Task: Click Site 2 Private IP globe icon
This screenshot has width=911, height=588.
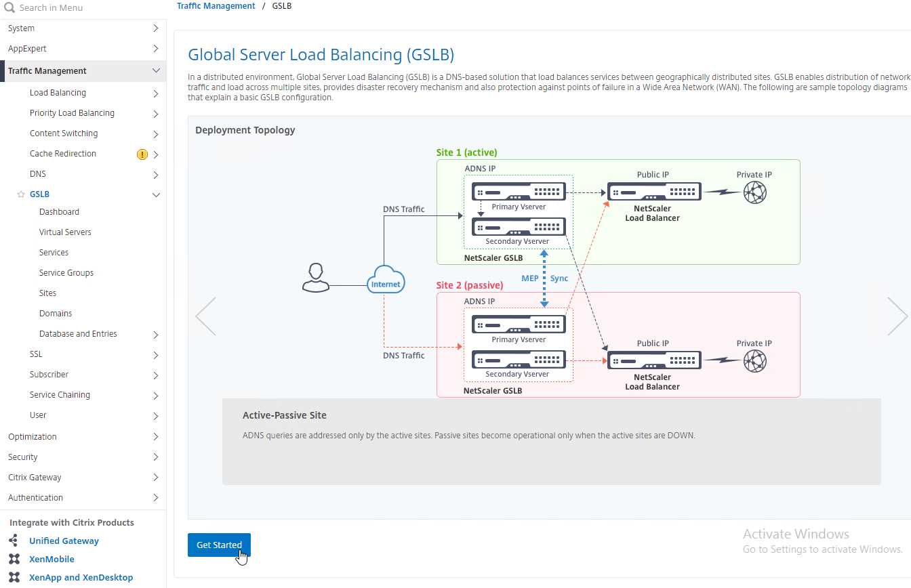Action: (x=754, y=362)
